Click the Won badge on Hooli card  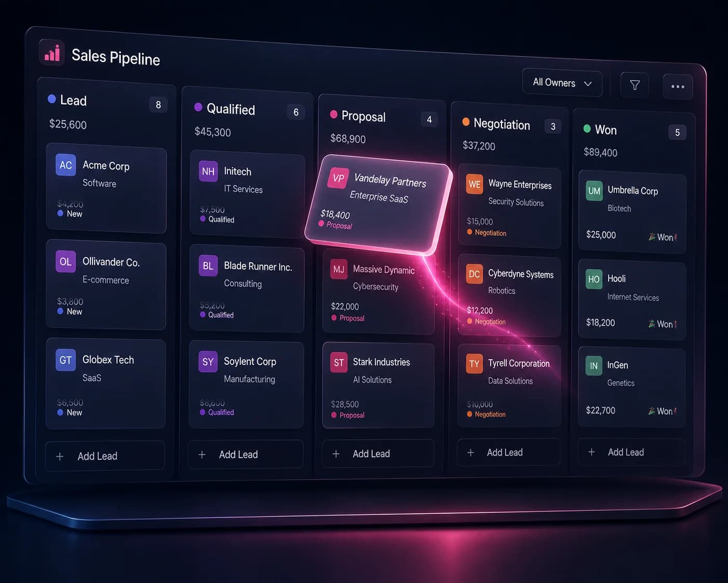(x=662, y=324)
